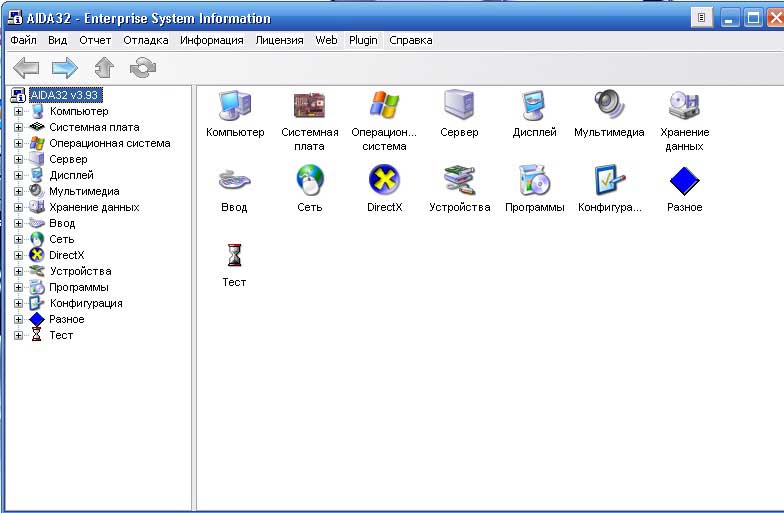Image resolution: width=784 pixels, height=513 pixels.
Task: Open the Сервер icon in right pane
Action: (459, 104)
